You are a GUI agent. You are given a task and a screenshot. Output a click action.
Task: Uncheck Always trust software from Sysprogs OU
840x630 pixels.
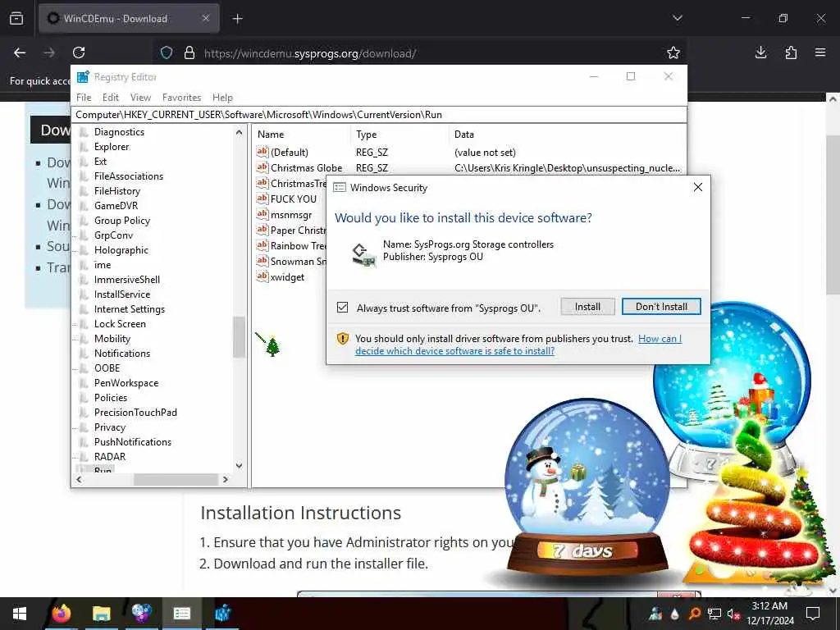point(342,308)
